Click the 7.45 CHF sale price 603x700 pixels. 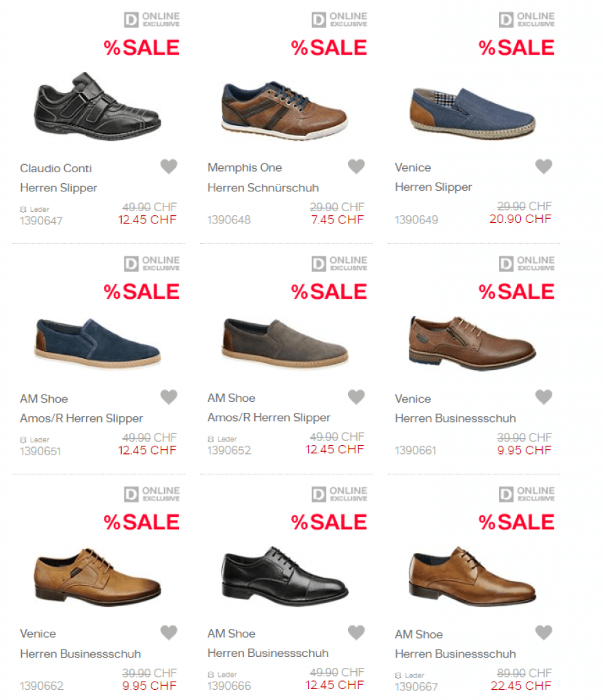pyautogui.click(x=336, y=219)
